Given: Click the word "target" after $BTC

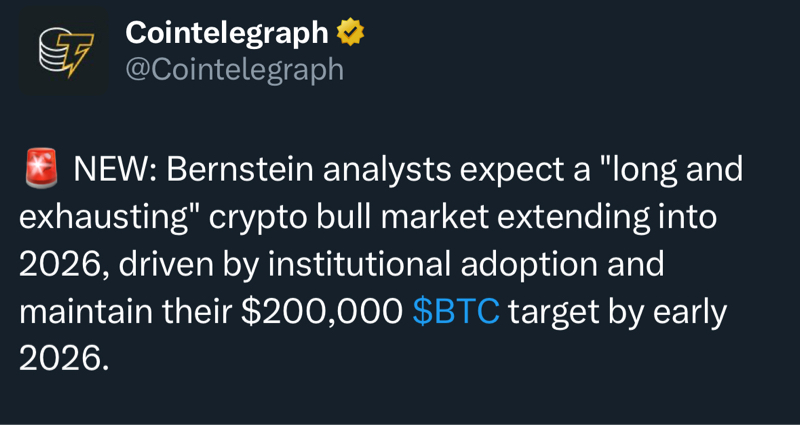Looking at the screenshot, I should click(x=552, y=312).
